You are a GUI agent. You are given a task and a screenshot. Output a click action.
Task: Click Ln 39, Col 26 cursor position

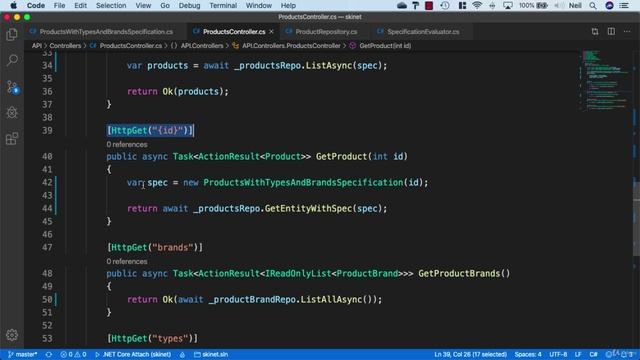470,354
